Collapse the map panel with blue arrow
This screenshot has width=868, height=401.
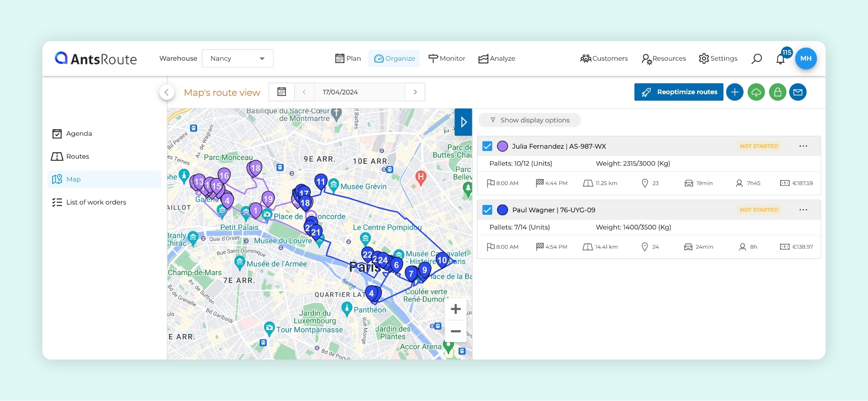tap(463, 122)
